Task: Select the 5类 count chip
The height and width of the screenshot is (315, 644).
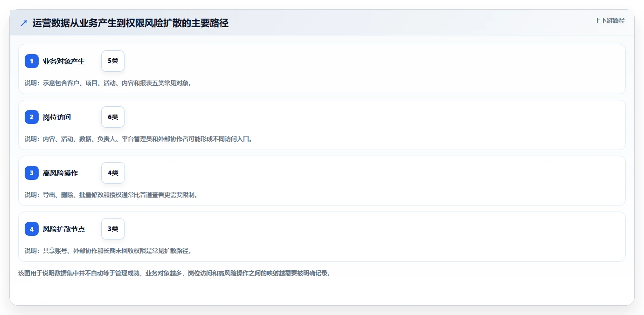Action: pyautogui.click(x=113, y=61)
